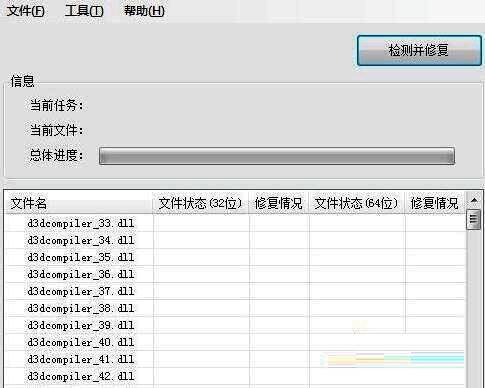Select d3dcompiler_38.dll row
485x388 pixels.
pyautogui.click(x=236, y=308)
